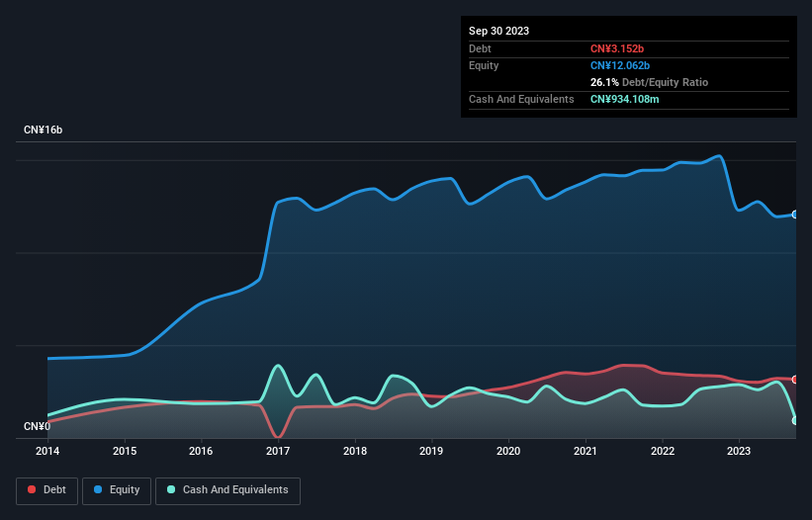Viewport: 812px width, 520px height.
Task: Select the 2020 x-axis label
Action: tap(508, 451)
